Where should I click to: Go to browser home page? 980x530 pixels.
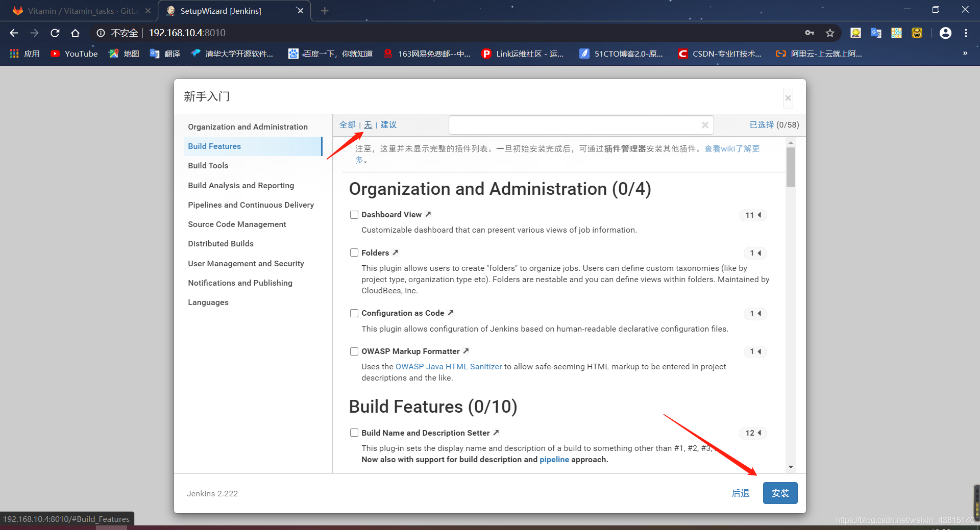(76, 33)
